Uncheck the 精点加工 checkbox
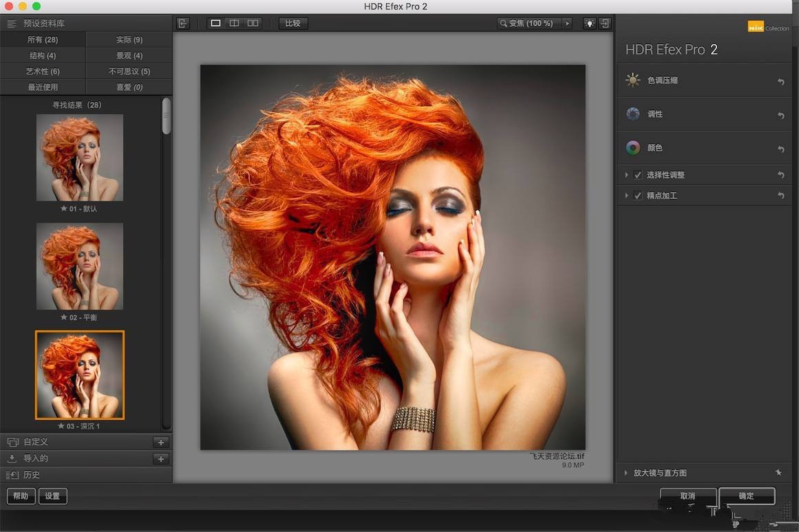 tap(638, 196)
